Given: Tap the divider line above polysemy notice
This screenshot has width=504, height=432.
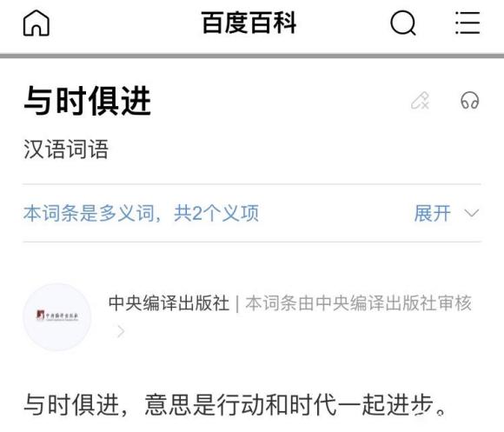Looking at the screenshot, I should [252, 184].
